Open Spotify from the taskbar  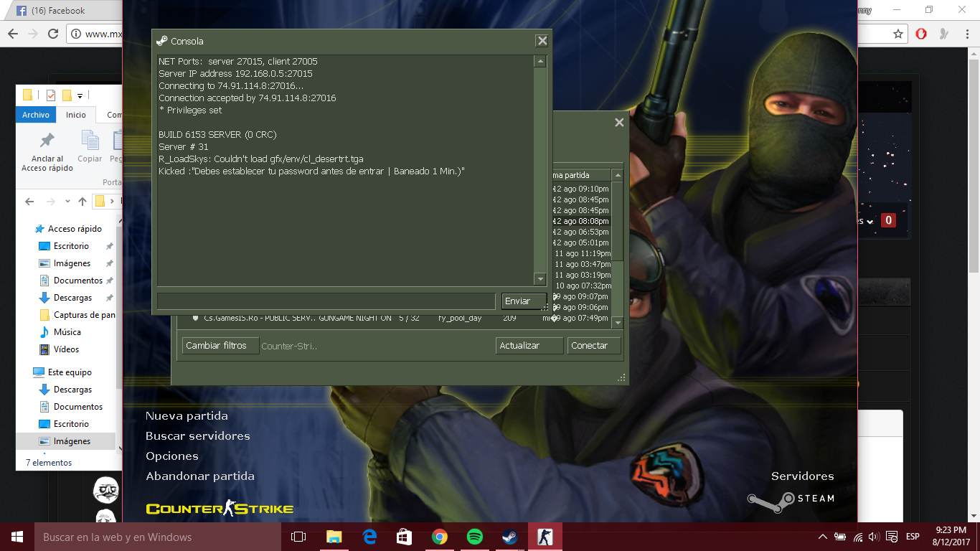(475, 537)
